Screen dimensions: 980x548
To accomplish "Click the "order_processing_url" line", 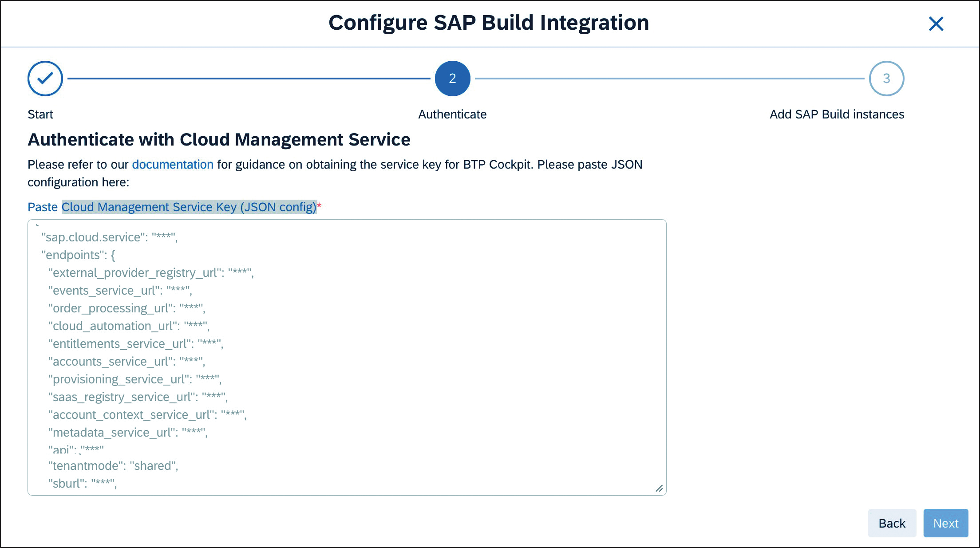I will coord(126,308).
